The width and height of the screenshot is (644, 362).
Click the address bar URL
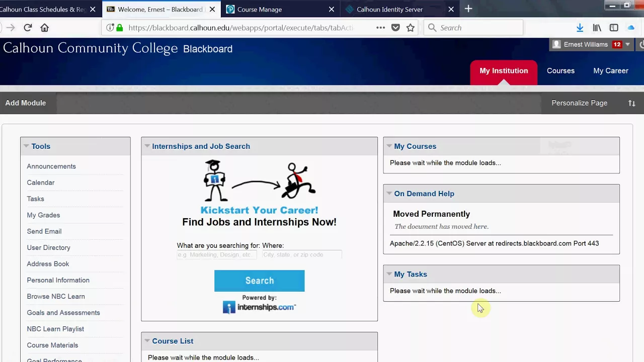click(x=242, y=28)
